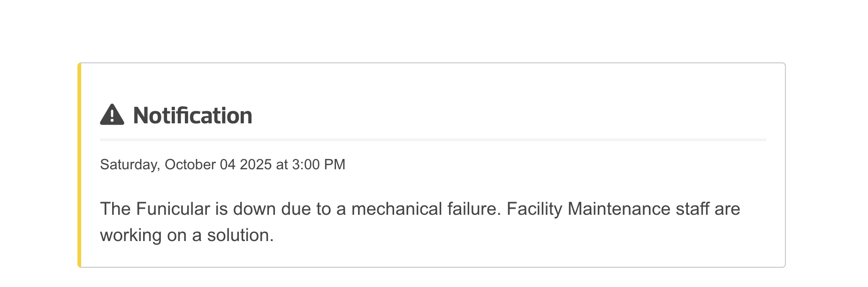Click the word are ending the first line
The image size is (868, 287).
[727, 209]
